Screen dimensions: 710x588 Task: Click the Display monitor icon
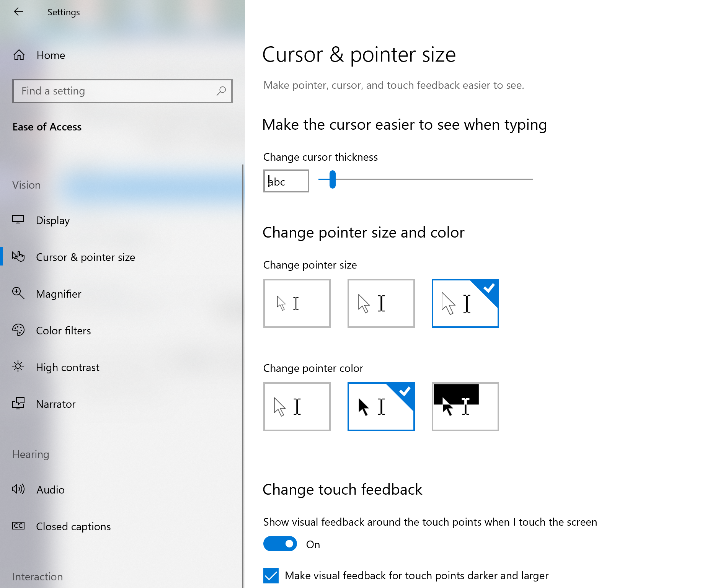18,220
